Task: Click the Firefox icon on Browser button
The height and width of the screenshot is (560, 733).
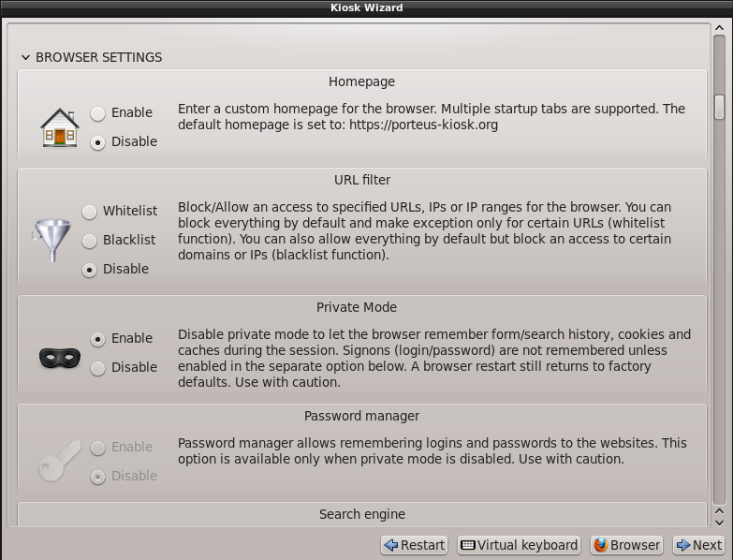Action: [x=601, y=545]
